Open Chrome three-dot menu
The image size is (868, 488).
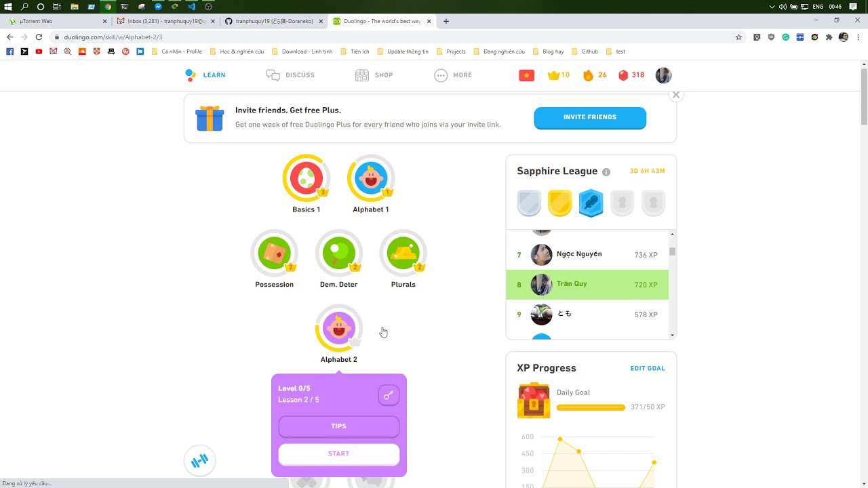pos(858,37)
